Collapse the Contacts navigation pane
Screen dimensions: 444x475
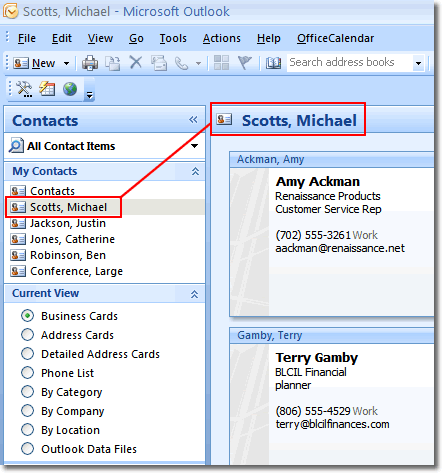[x=193, y=120]
